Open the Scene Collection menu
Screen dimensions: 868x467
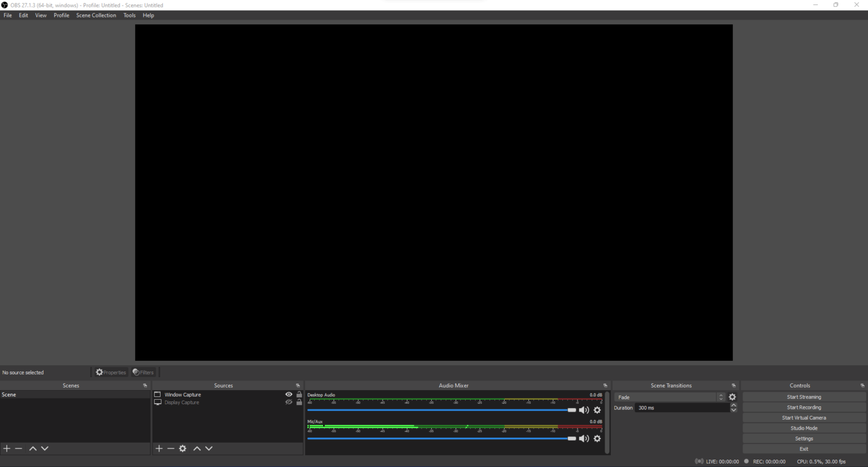96,15
